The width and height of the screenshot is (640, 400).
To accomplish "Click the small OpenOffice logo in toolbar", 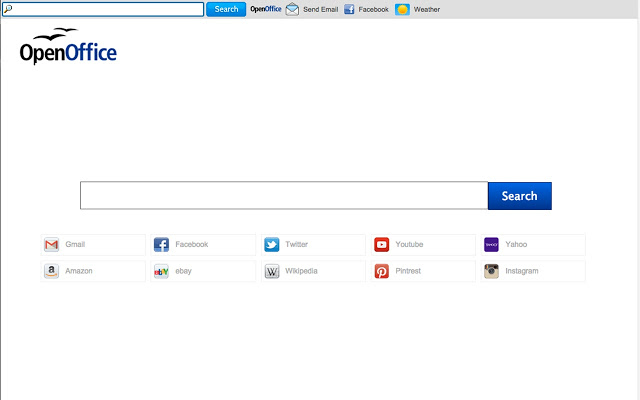I will [x=266, y=9].
